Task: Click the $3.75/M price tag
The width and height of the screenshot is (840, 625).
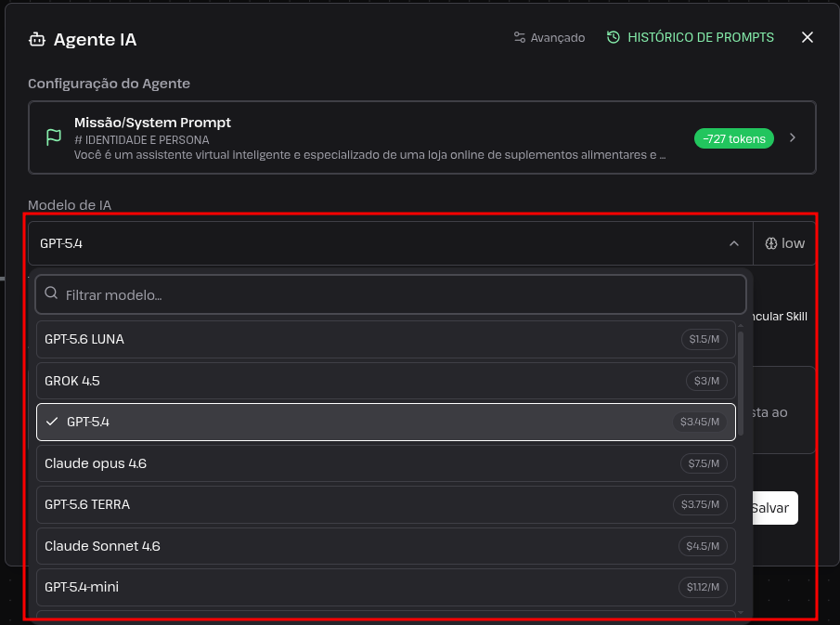Action: pyautogui.click(x=700, y=504)
